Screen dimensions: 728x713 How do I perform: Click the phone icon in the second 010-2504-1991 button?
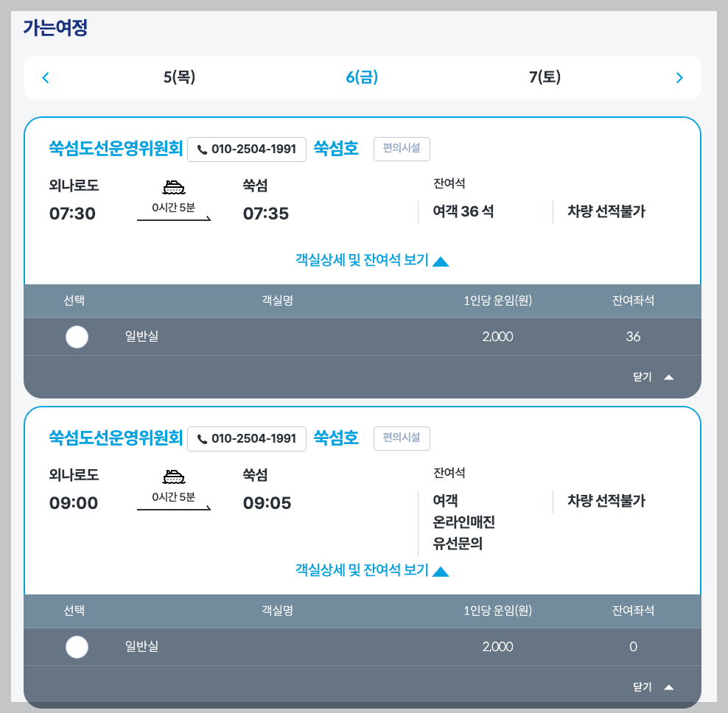(202, 439)
